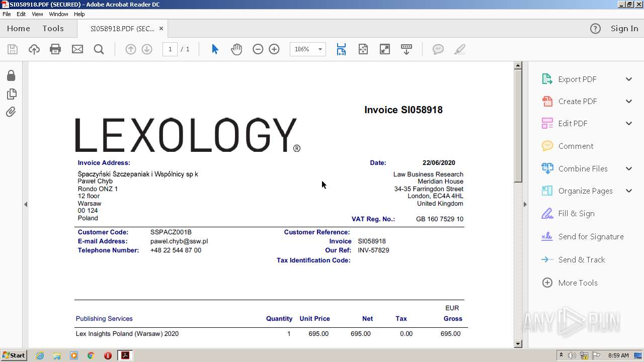Click the scroll up arrow
Screen dimensions: 644x362
(518, 65)
